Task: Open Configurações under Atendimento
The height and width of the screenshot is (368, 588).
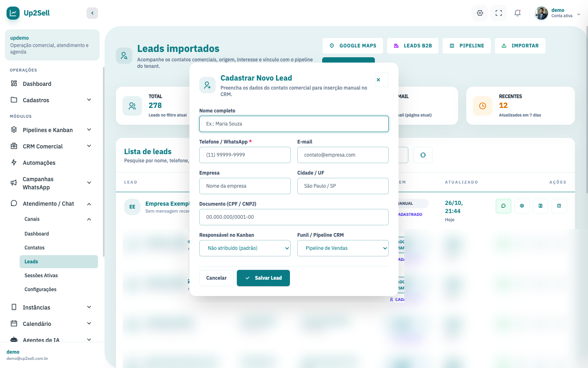Action: pyautogui.click(x=59, y=289)
